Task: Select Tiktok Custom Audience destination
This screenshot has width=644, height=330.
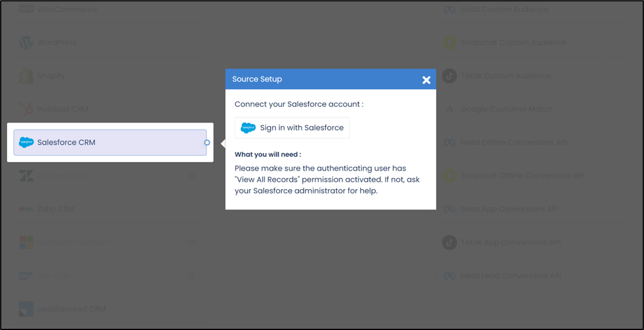Action: (x=532, y=76)
